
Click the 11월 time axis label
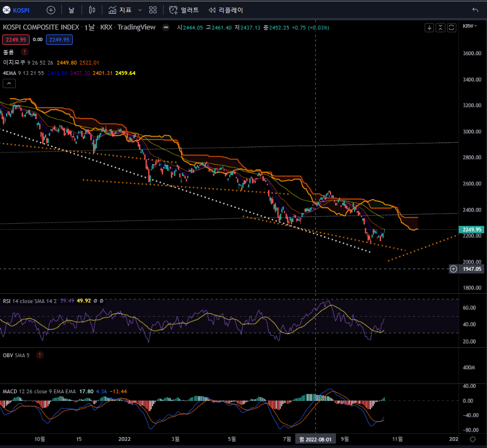click(x=397, y=439)
